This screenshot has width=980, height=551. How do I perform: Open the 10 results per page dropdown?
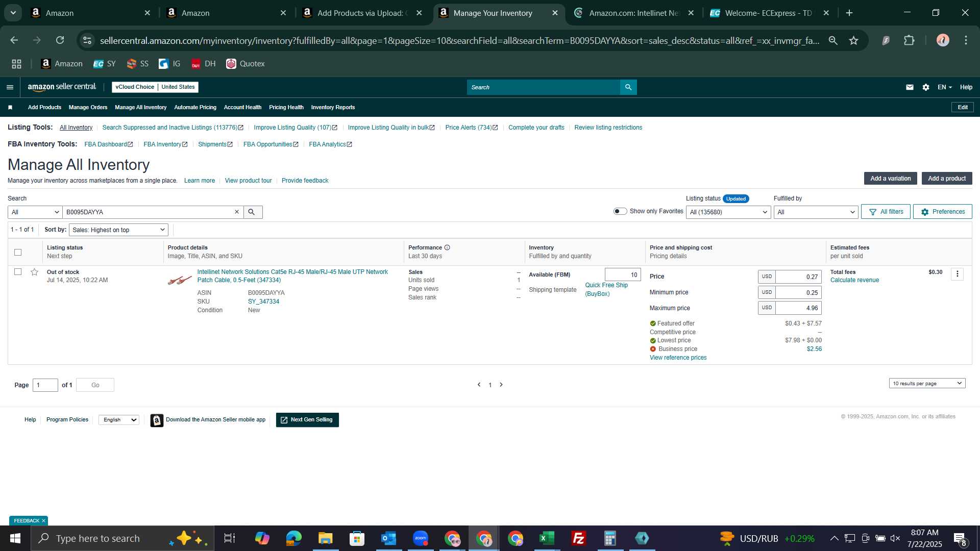click(927, 384)
